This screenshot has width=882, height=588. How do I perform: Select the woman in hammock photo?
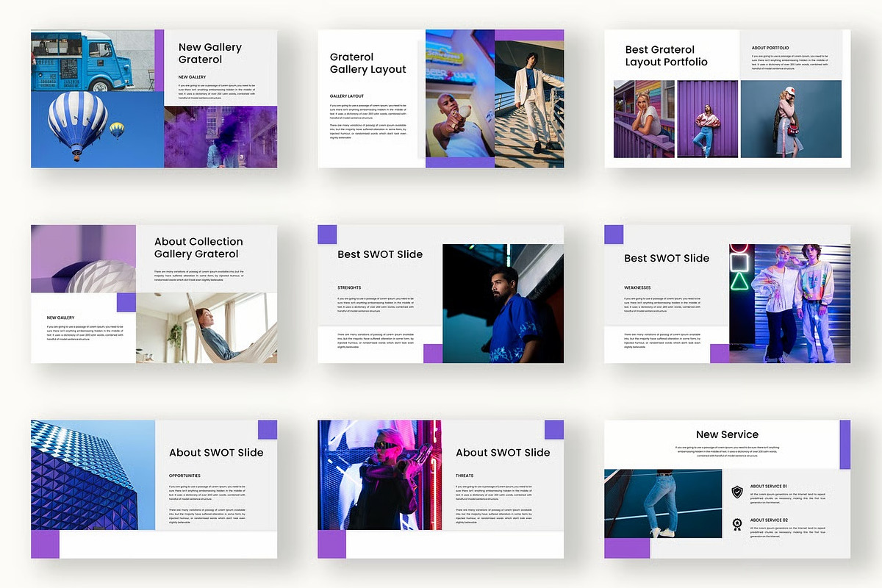[x=207, y=328]
